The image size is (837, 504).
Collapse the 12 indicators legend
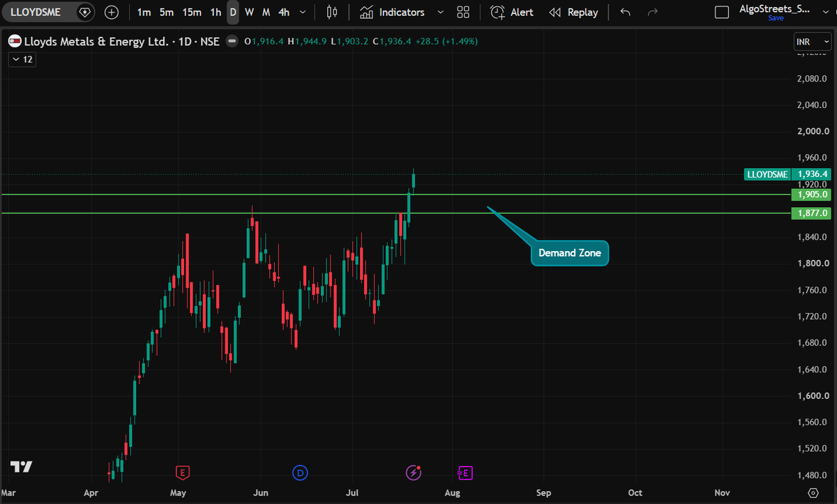click(x=22, y=59)
